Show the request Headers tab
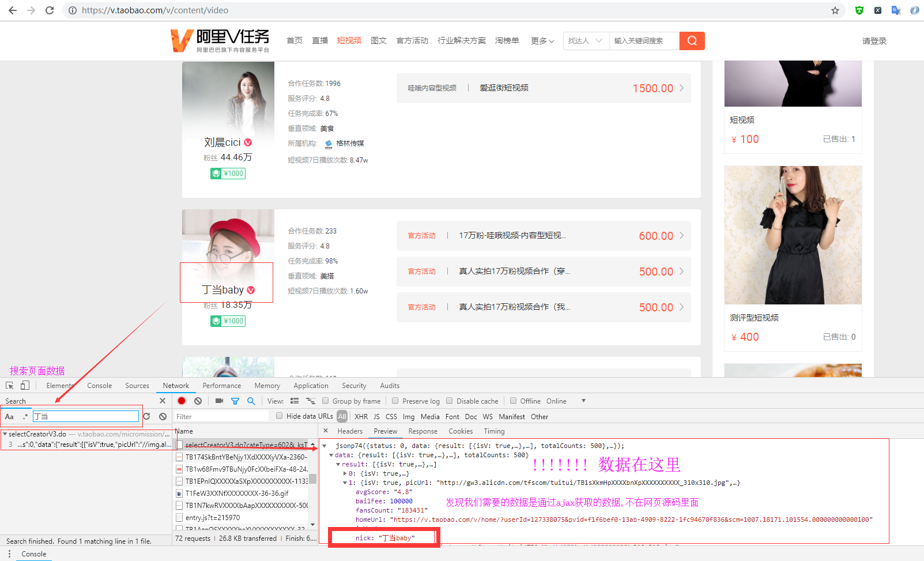 pyautogui.click(x=350, y=431)
